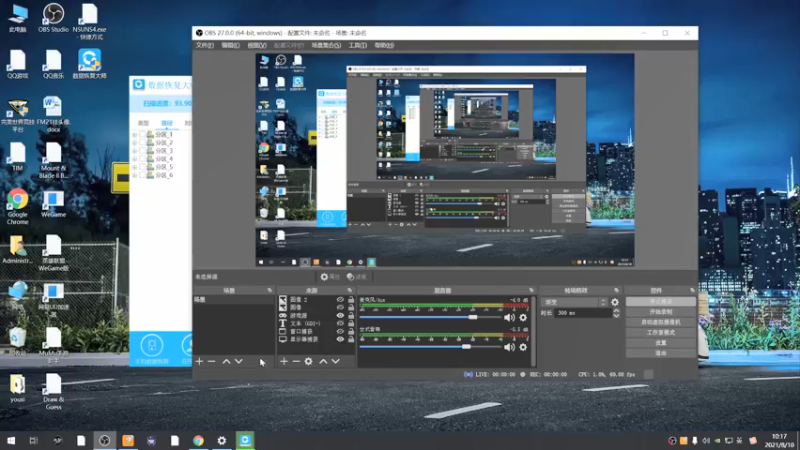Click the 工作室模式 studio mode button
This screenshot has height=450, width=800.
(x=661, y=332)
